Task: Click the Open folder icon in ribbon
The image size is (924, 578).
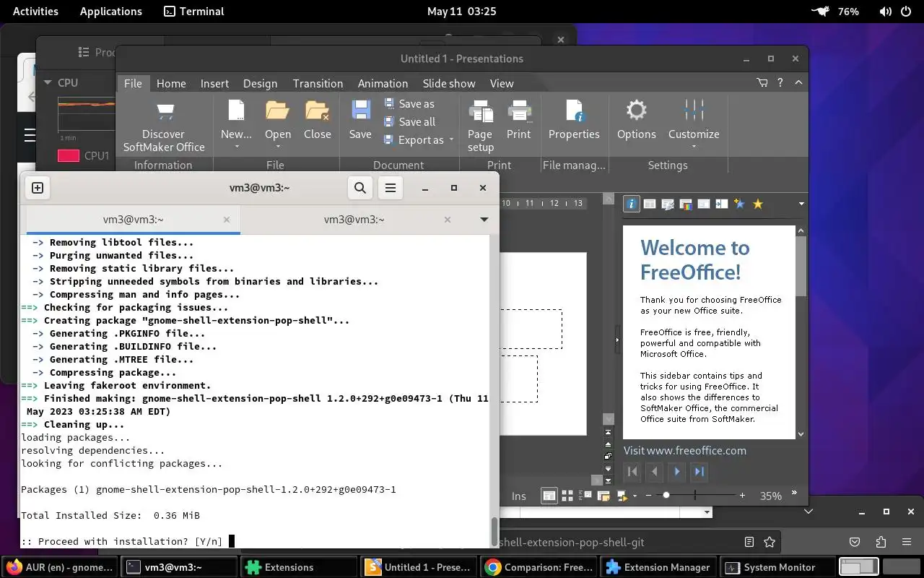Action: tap(277, 111)
